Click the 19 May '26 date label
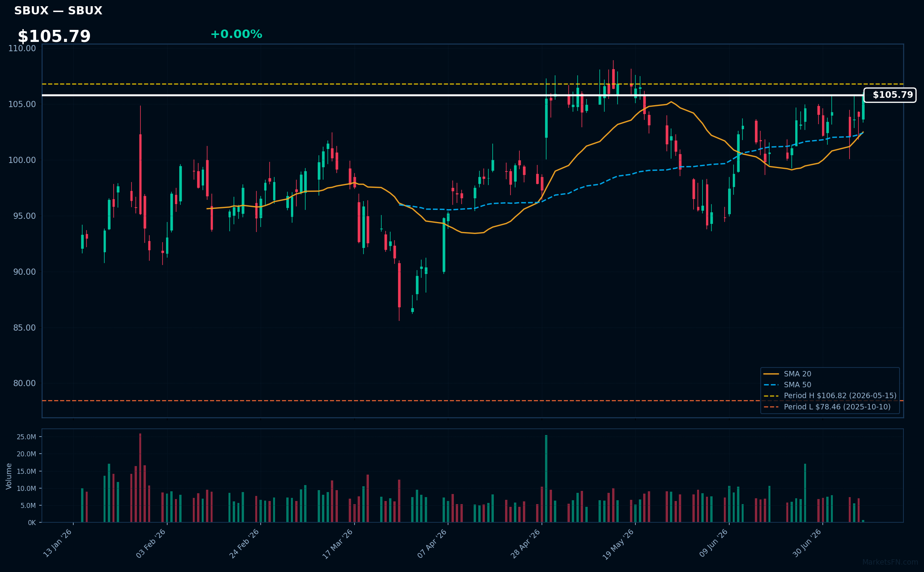Image resolution: width=924 pixels, height=572 pixels. (619, 544)
